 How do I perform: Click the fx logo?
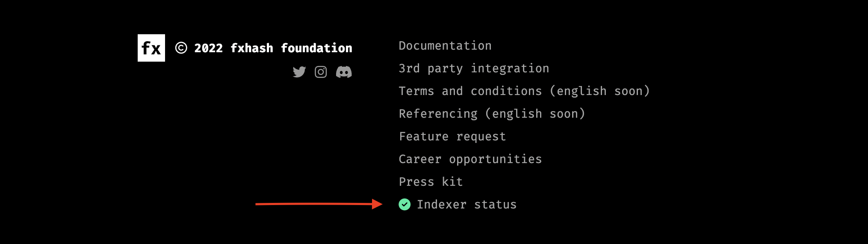point(151,48)
